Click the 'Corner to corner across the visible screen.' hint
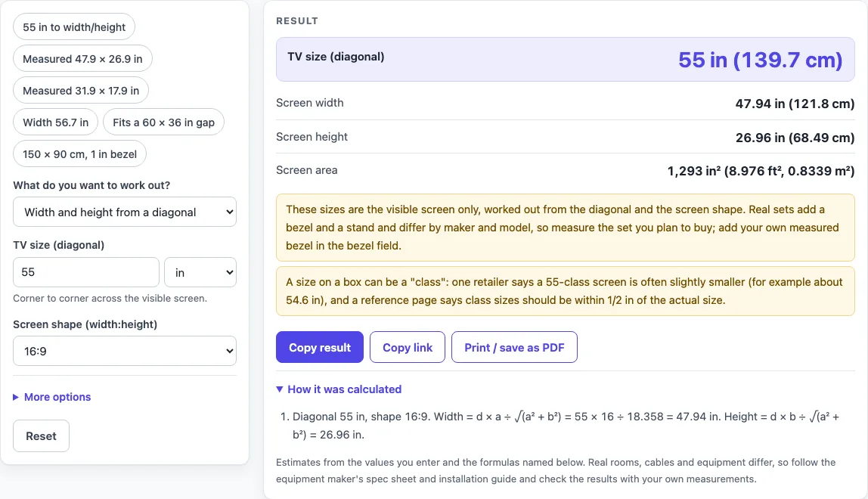868x499 pixels. [x=110, y=298]
